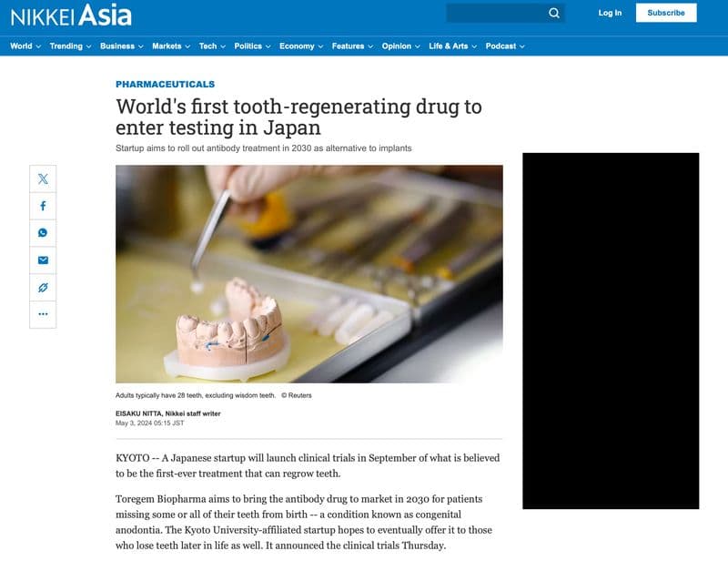Screen dimensions: 728x561
Task: Open the Economy menu
Action: (301, 46)
